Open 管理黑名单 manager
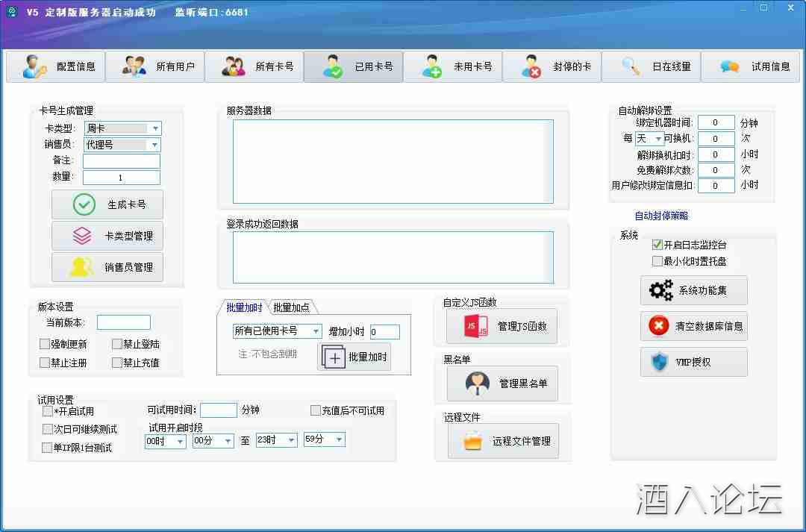806x532 pixels. (502, 384)
